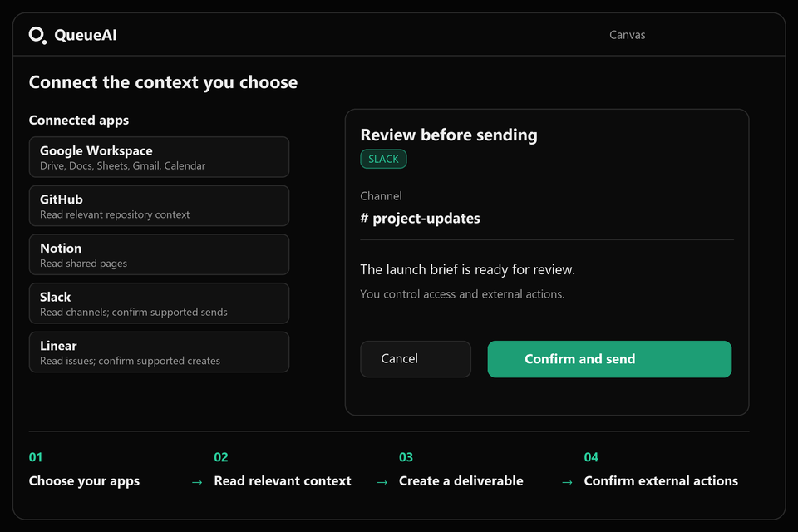798x532 pixels.
Task: Click 'Read relevant repository context' description
Action: [x=115, y=214]
